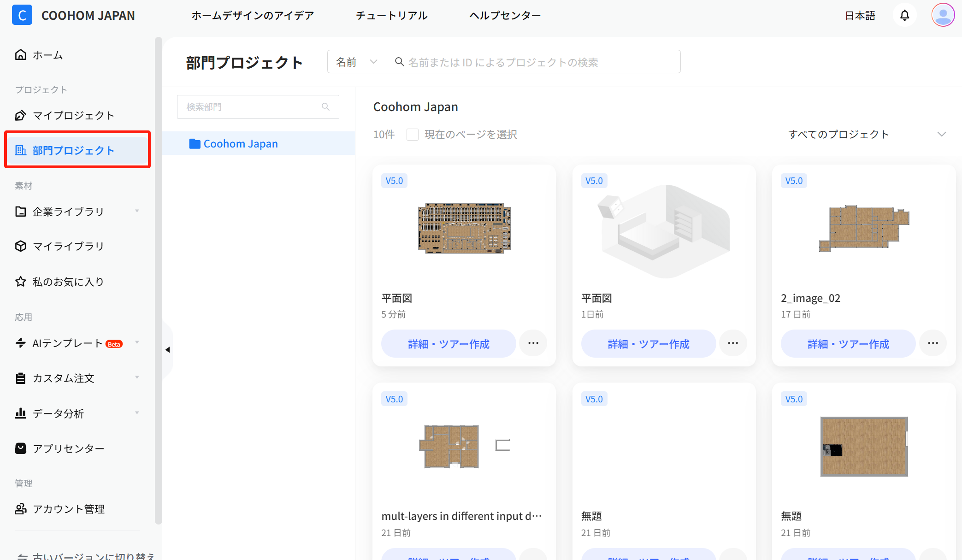Select the Coohom Japan department tree item
Viewport: 962px width, 560px height.
[259, 144]
